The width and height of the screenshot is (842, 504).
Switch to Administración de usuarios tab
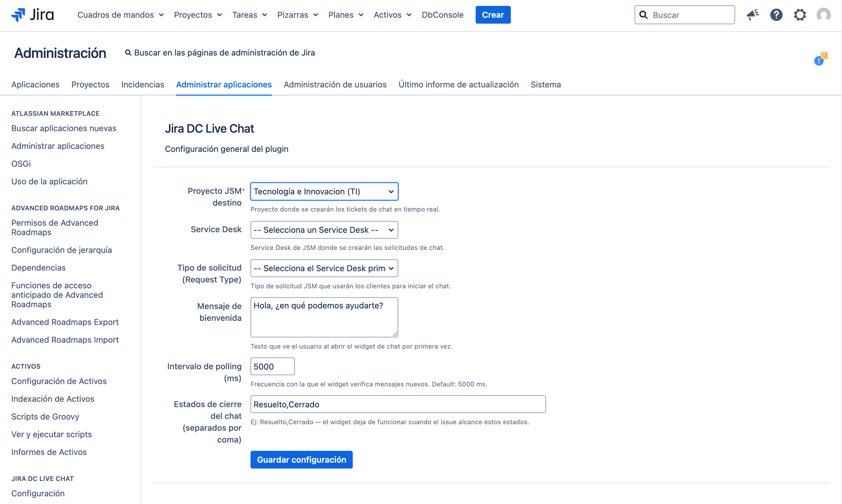(335, 84)
